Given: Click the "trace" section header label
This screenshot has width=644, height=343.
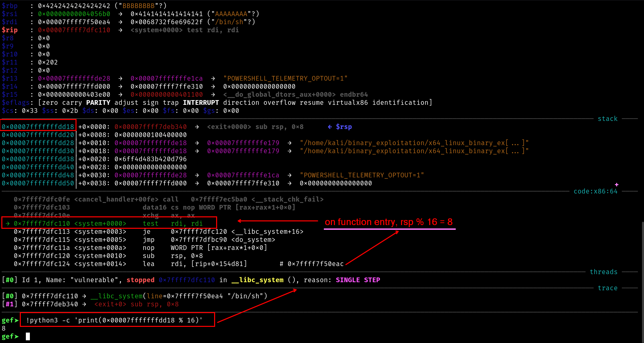Looking at the screenshot, I should 607,288.
